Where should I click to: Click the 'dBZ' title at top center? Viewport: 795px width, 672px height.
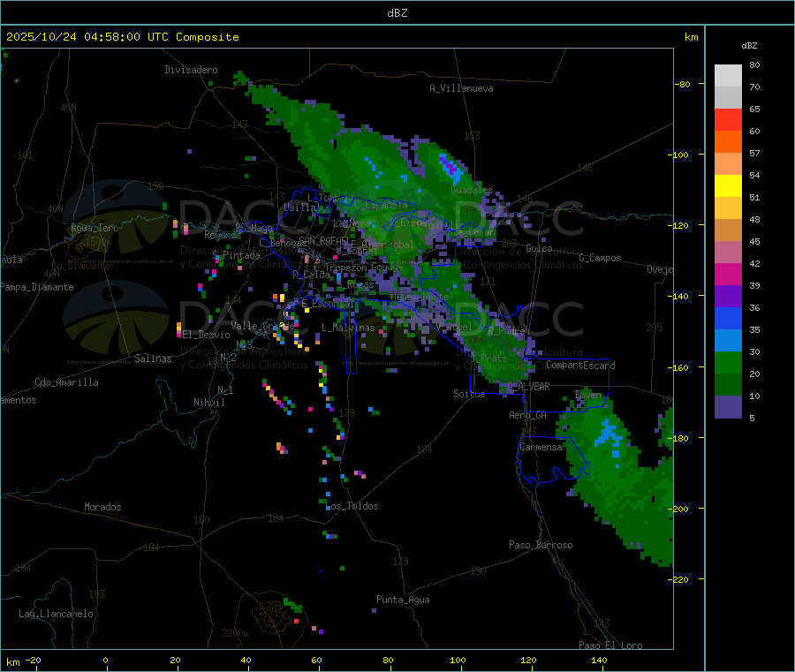coord(397,13)
